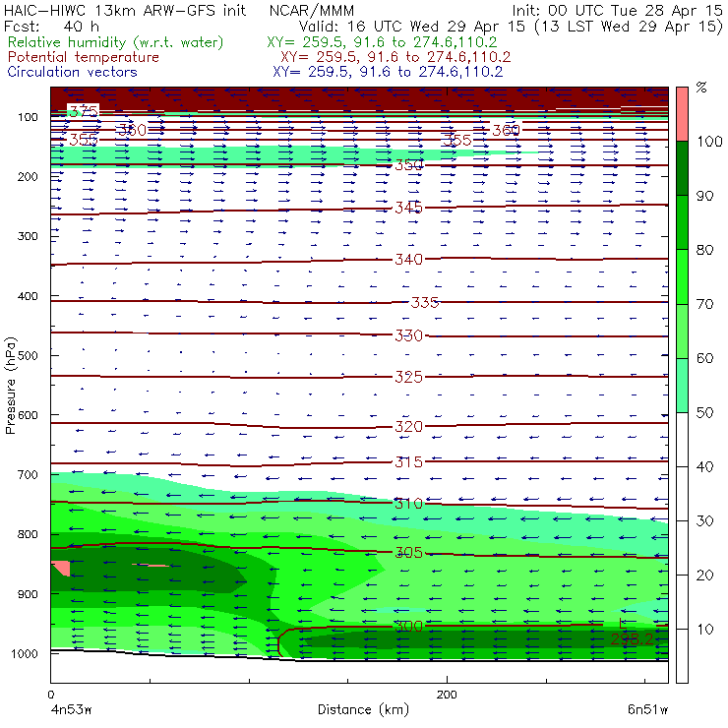Click the colorbar 90 percent label
The image size is (728, 728).
pyautogui.click(x=704, y=196)
